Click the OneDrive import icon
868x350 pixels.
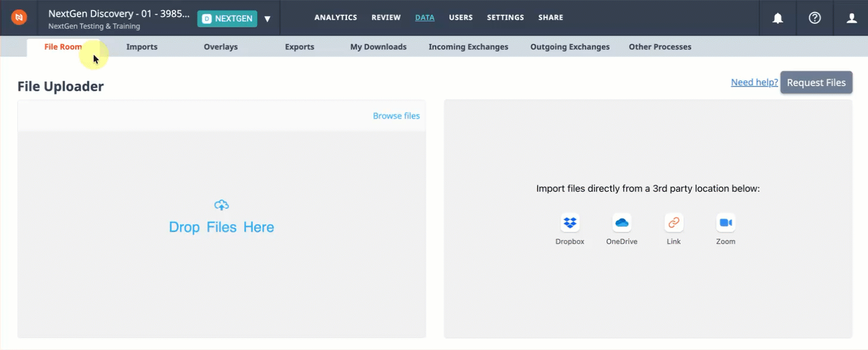pyautogui.click(x=622, y=223)
